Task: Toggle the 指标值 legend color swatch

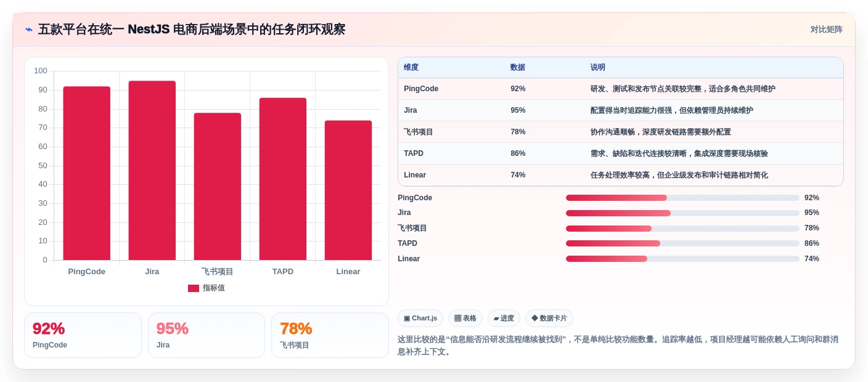Action: click(194, 288)
